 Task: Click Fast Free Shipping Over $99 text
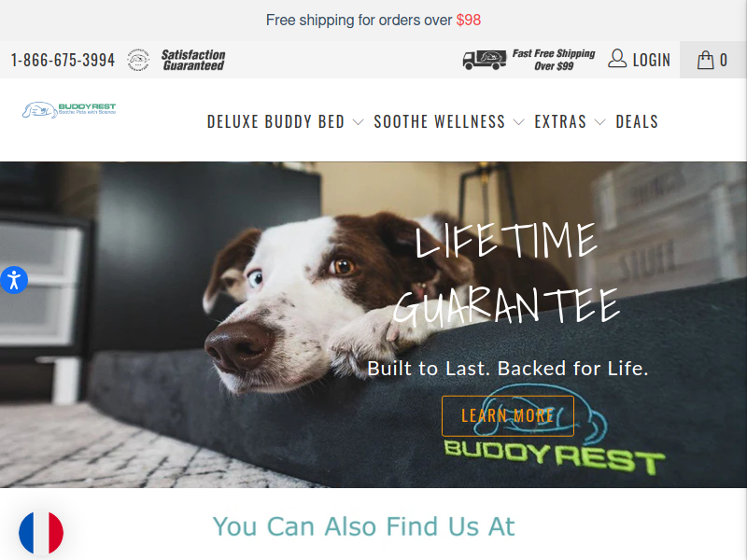(x=554, y=60)
